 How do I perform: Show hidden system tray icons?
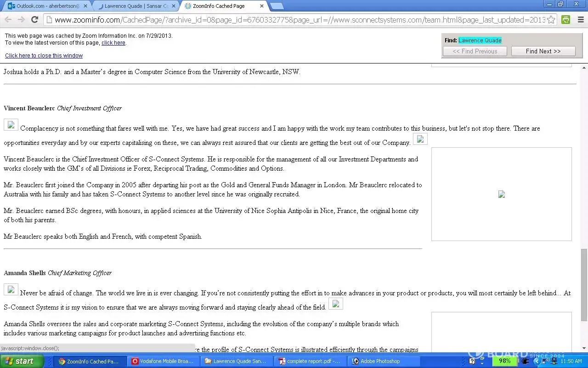(536, 361)
